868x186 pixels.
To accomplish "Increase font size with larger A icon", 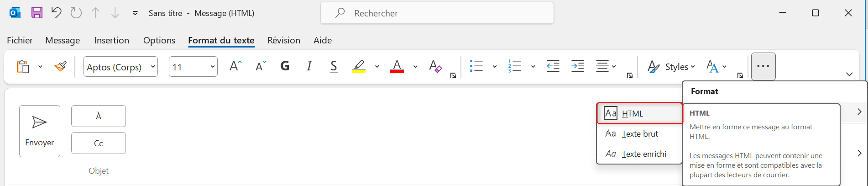I will 235,66.
